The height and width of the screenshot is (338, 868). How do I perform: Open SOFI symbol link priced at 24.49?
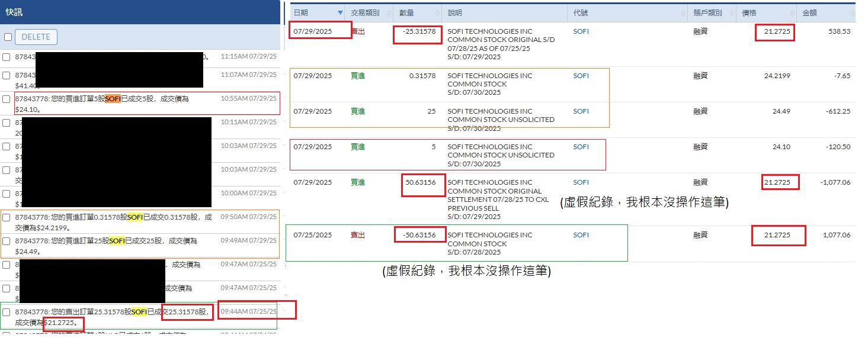coord(581,111)
